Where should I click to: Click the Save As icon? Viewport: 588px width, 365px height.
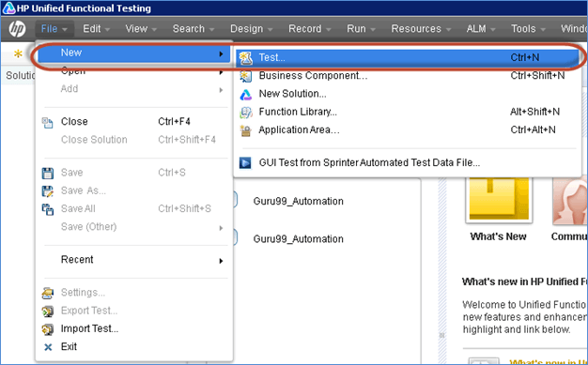(x=48, y=191)
